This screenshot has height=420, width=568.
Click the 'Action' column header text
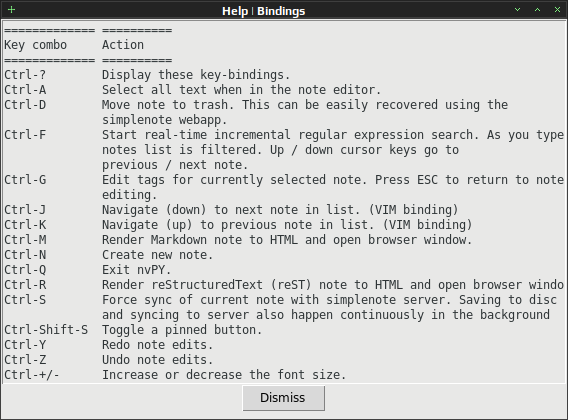coord(123,45)
